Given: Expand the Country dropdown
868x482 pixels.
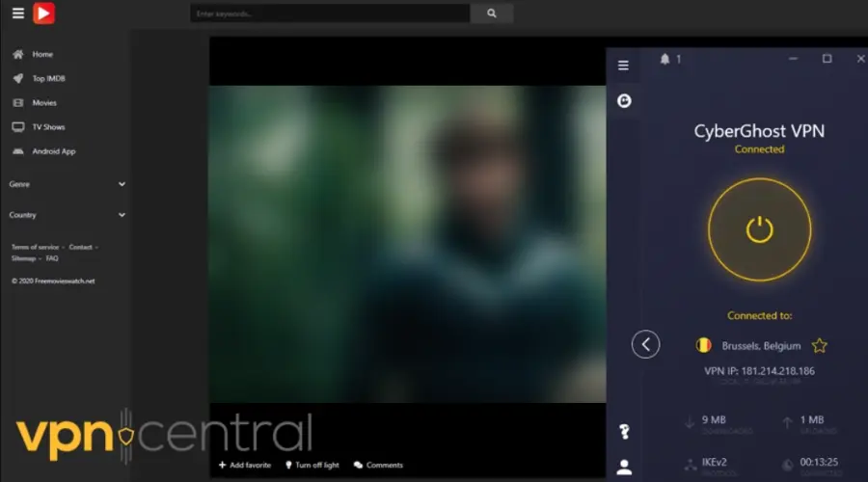Looking at the screenshot, I should (67, 215).
